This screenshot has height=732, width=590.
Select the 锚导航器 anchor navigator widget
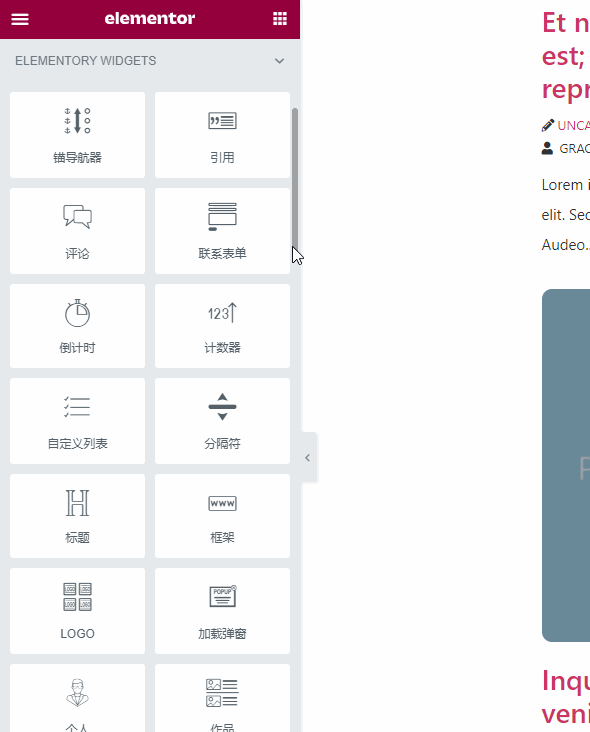pyautogui.click(x=77, y=135)
